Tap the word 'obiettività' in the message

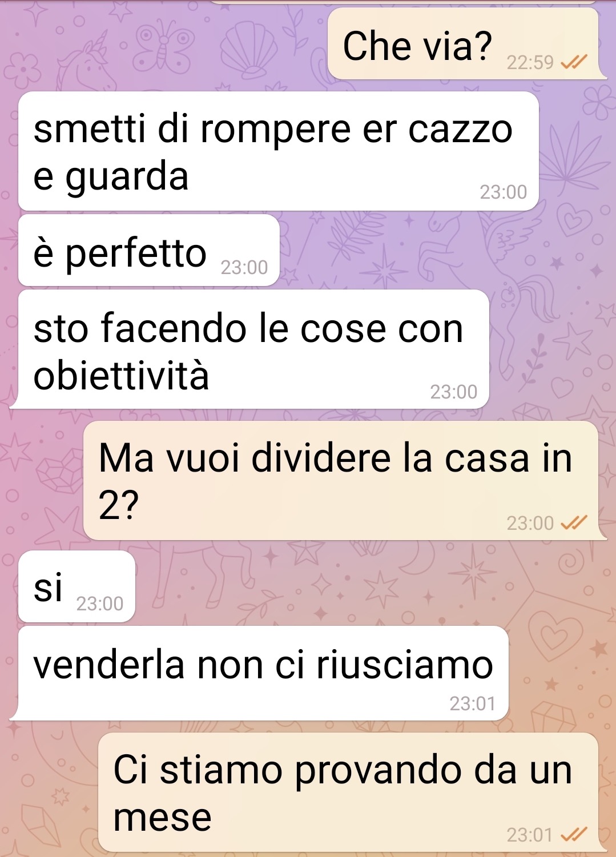click(x=122, y=375)
